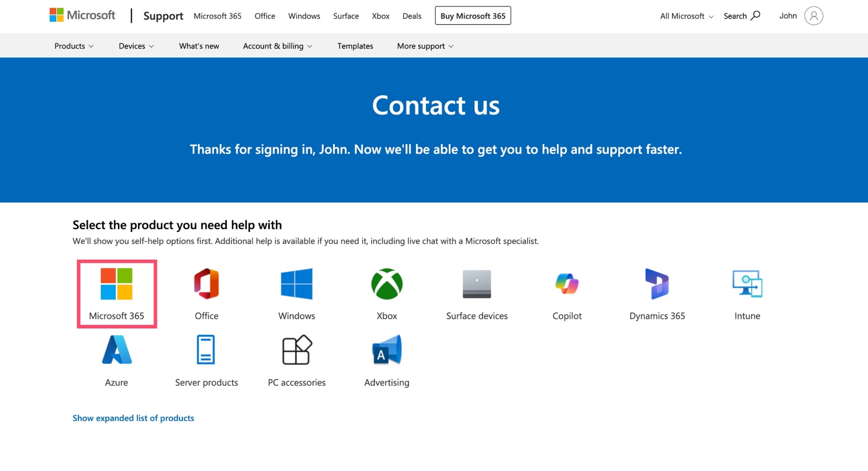868x471 pixels.
Task: Go to Microsoft 365 in the top navigation
Action: click(217, 16)
